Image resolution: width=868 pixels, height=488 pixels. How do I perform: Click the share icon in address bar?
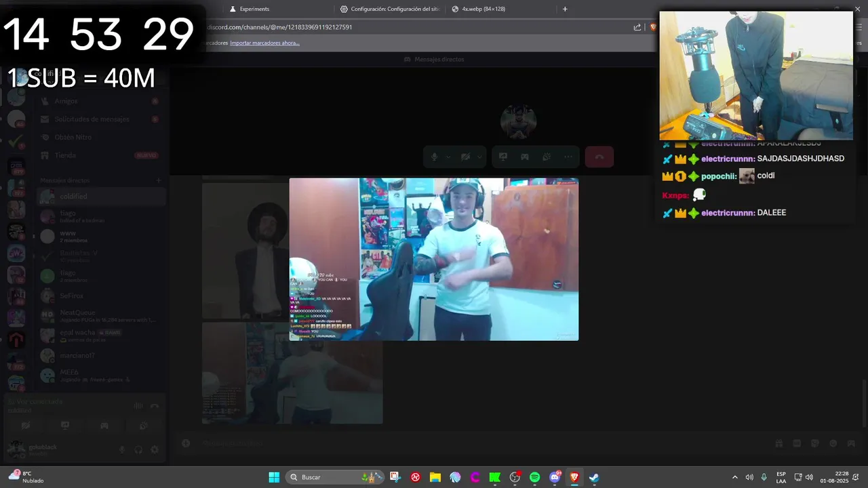pyautogui.click(x=637, y=27)
